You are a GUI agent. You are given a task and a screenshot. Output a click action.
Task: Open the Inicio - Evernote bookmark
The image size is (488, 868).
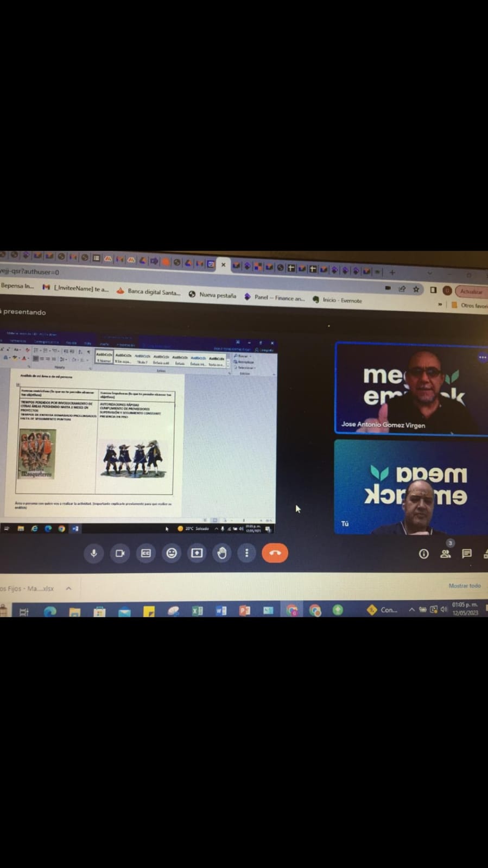point(337,300)
